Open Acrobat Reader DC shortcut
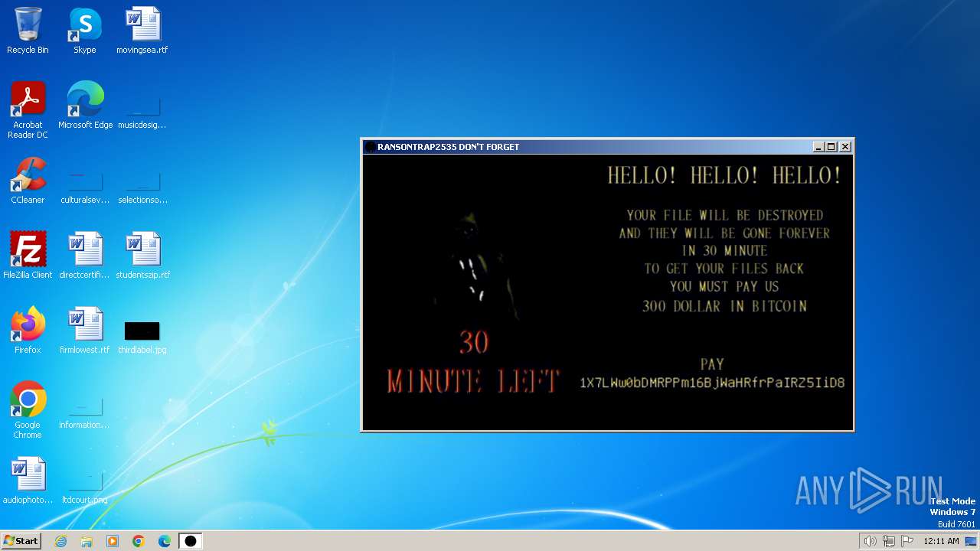This screenshot has height=551, width=980. pos(28,110)
